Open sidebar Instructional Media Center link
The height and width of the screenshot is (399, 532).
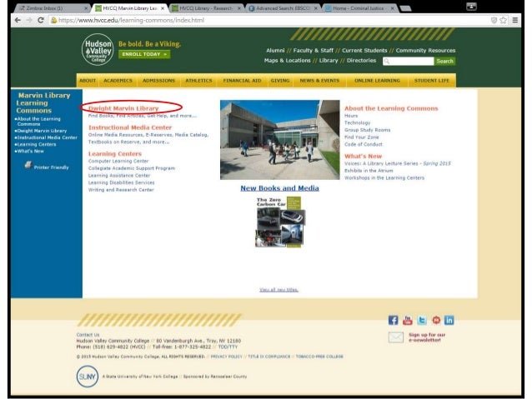coord(46,137)
